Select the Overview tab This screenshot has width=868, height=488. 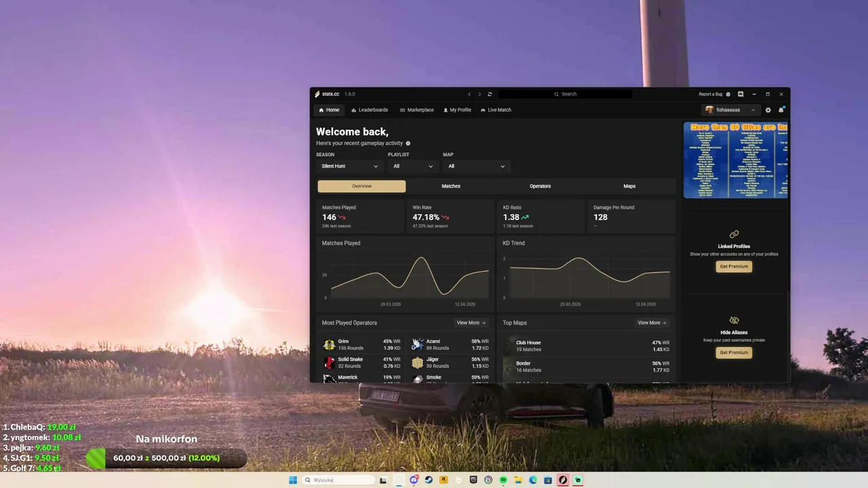pos(361,186)
